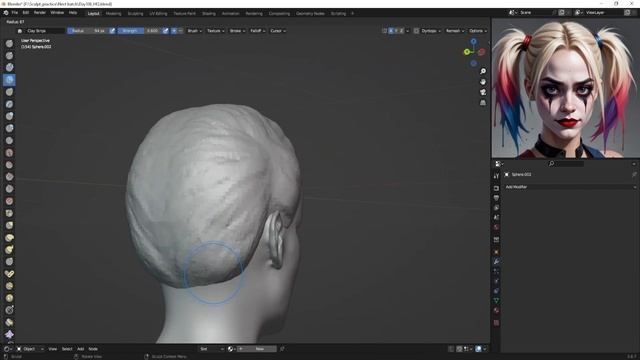
Task: Open the Add menu in bottom editor
Action: pyautogui.click(x=80, y=349)
